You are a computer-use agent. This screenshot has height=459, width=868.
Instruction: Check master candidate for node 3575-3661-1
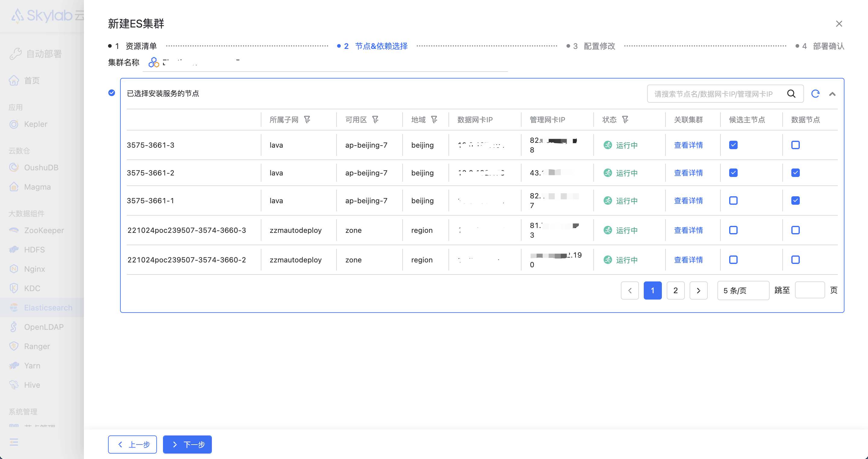(x=733, y=201)
